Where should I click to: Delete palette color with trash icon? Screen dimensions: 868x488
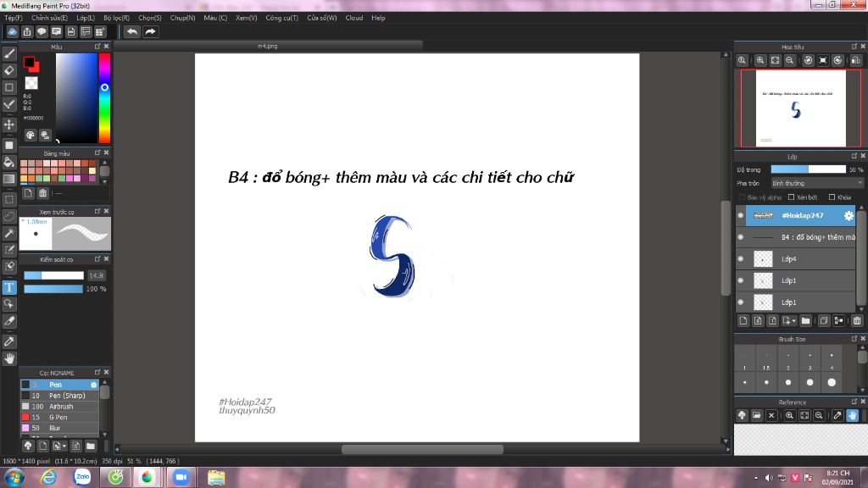(42, 193)
